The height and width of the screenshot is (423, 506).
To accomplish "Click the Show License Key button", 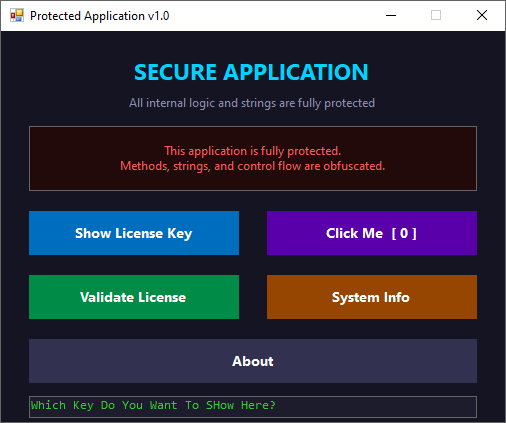I will click(134, 233).
